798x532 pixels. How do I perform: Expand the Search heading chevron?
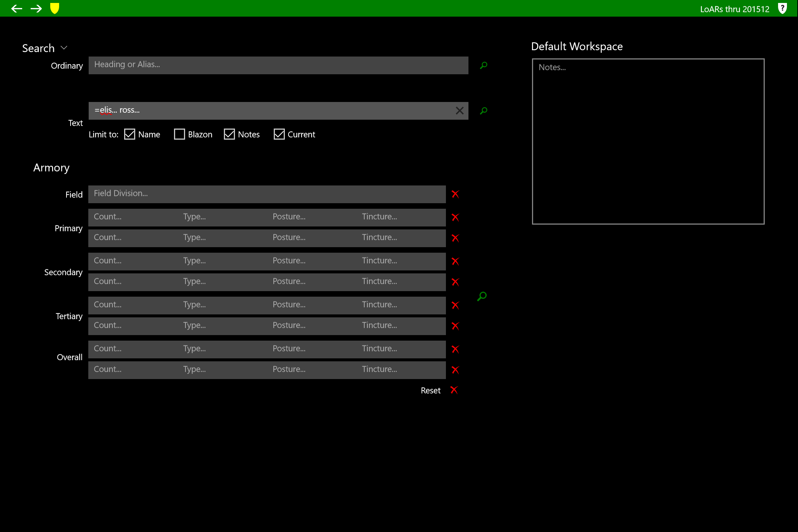[64, 48]
